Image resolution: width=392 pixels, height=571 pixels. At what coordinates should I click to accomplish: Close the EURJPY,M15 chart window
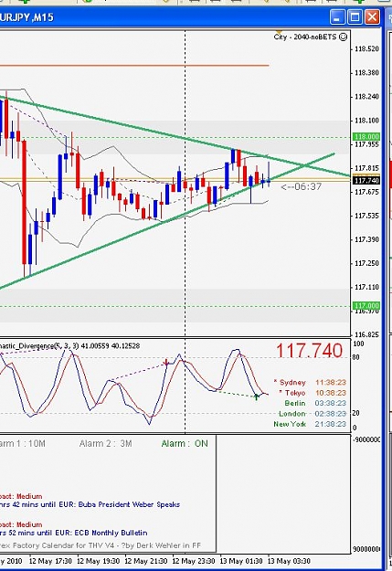tap(372, 17)
